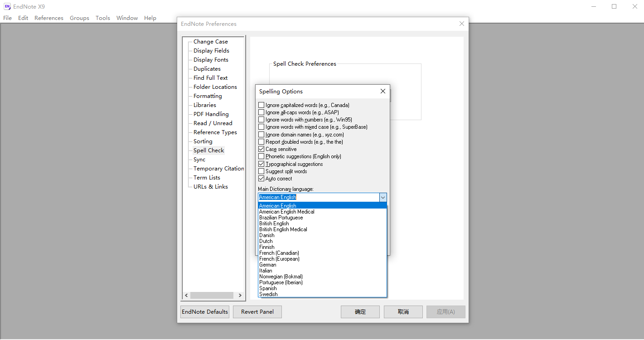Enable Ignore capitalized words checkbox

(x=261, y=105)
